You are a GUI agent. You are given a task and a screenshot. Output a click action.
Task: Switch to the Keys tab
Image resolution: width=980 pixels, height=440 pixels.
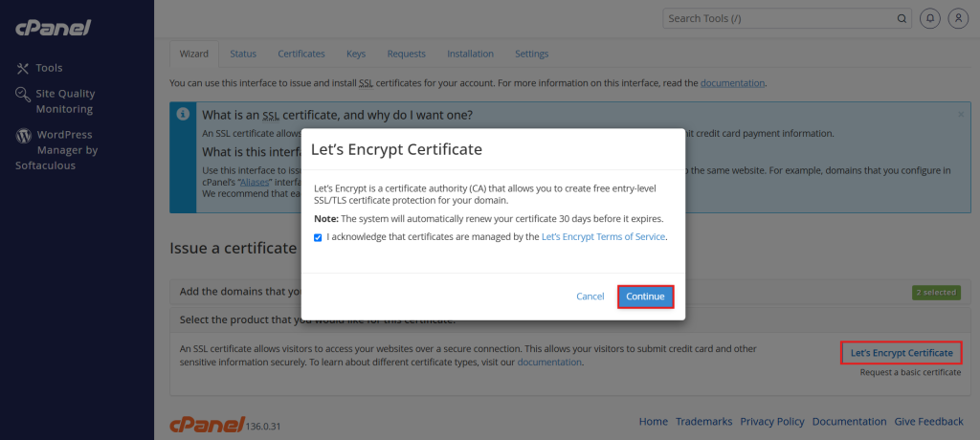(356, 54)
